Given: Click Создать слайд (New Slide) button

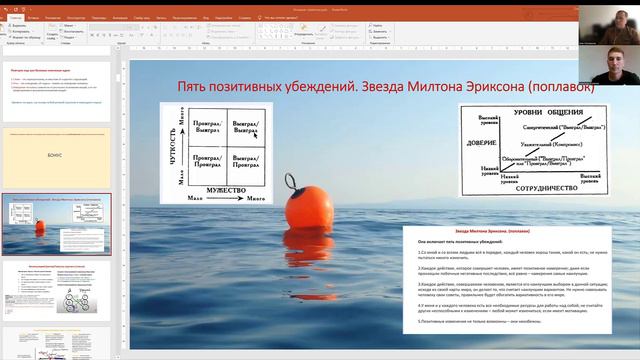Looking at the screenshot, I should click(x=52, y=32).
